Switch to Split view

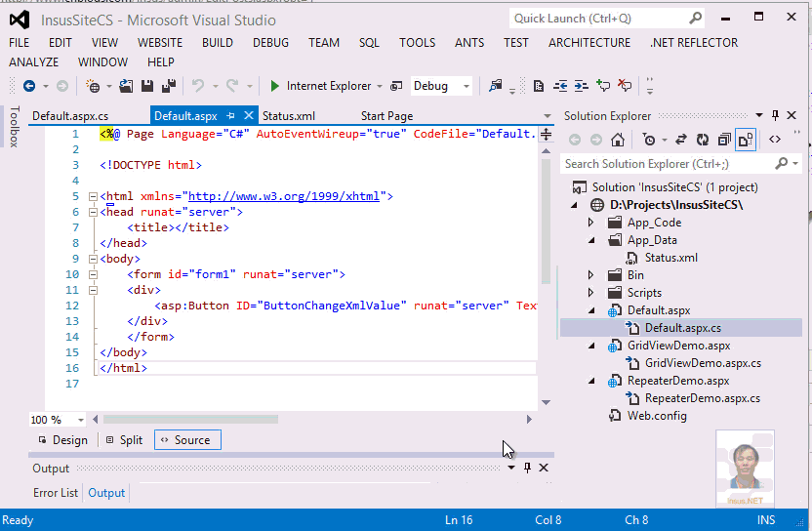tap(124, 440)
